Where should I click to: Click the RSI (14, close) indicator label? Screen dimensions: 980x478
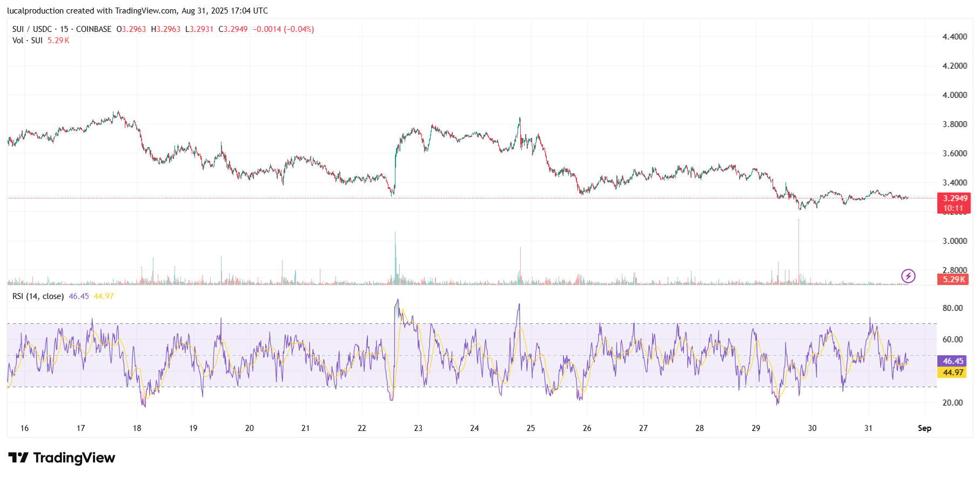[38, 296]
